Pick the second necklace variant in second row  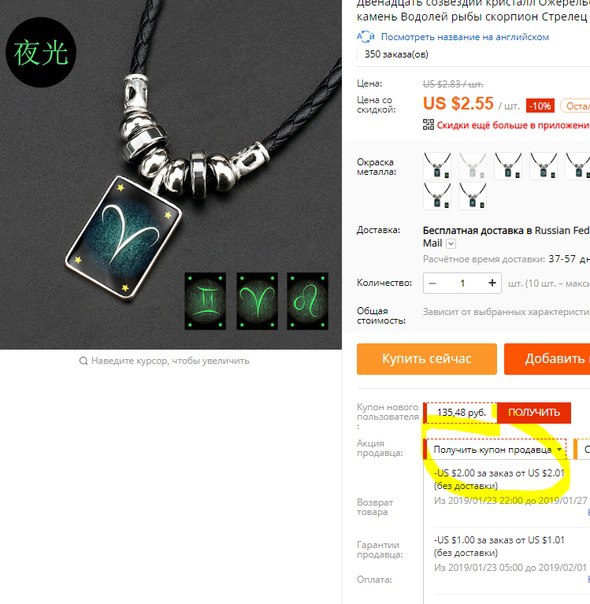(x=473, y=196)
